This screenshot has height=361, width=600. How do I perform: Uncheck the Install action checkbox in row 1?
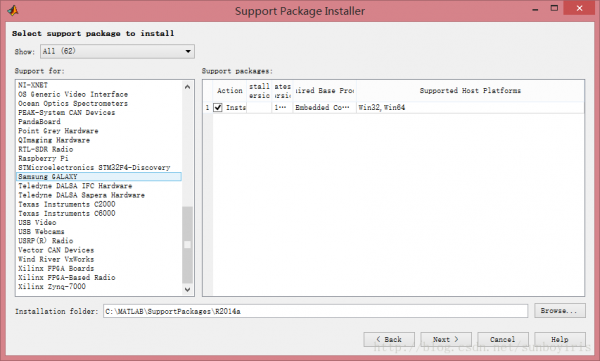tap(218, 108)
